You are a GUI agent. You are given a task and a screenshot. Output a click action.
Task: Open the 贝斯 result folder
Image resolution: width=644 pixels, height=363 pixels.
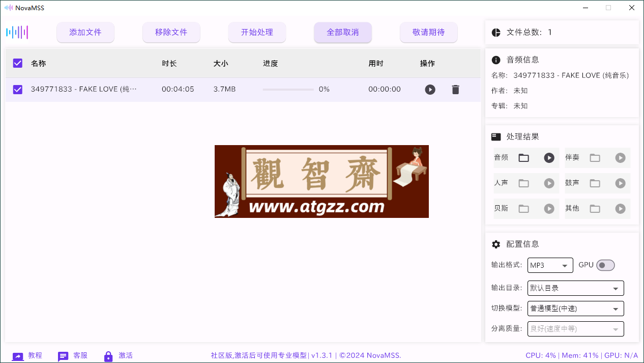(523, 209)
